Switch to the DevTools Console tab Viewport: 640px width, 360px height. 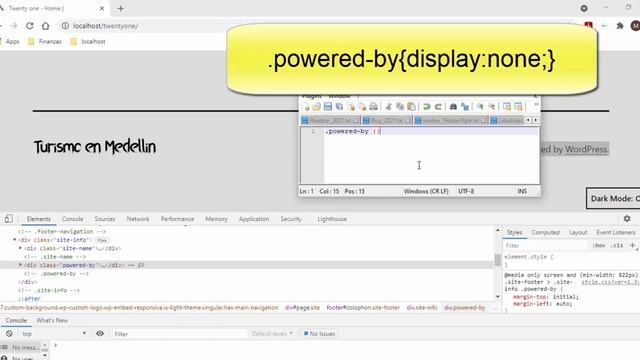[72, 219]
